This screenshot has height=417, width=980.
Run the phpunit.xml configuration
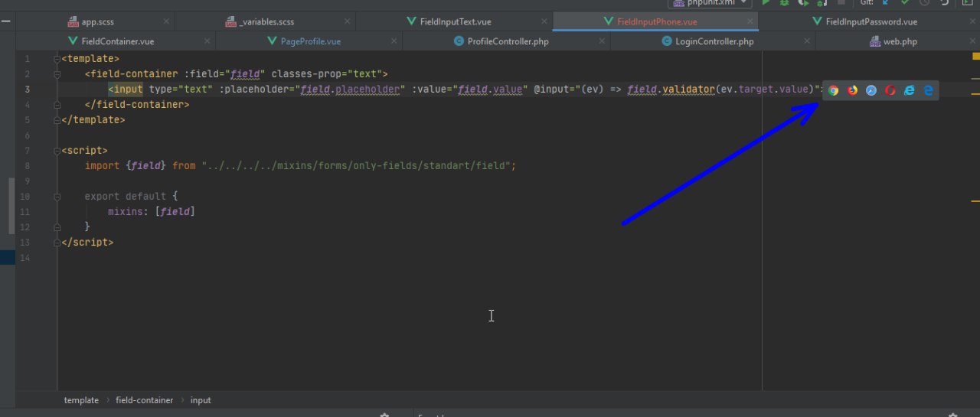point(766,3)
